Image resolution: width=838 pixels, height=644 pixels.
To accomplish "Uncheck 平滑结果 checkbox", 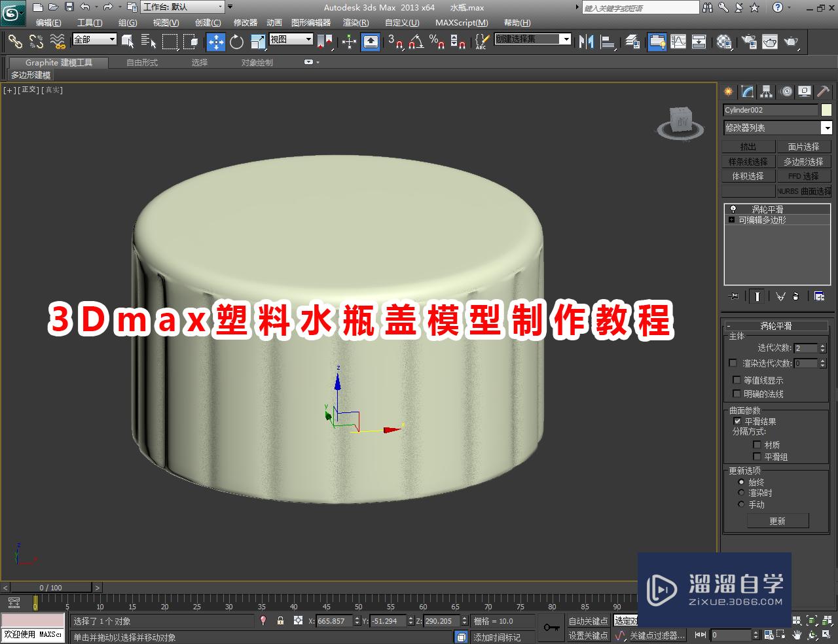I will (x=737, y=421).
